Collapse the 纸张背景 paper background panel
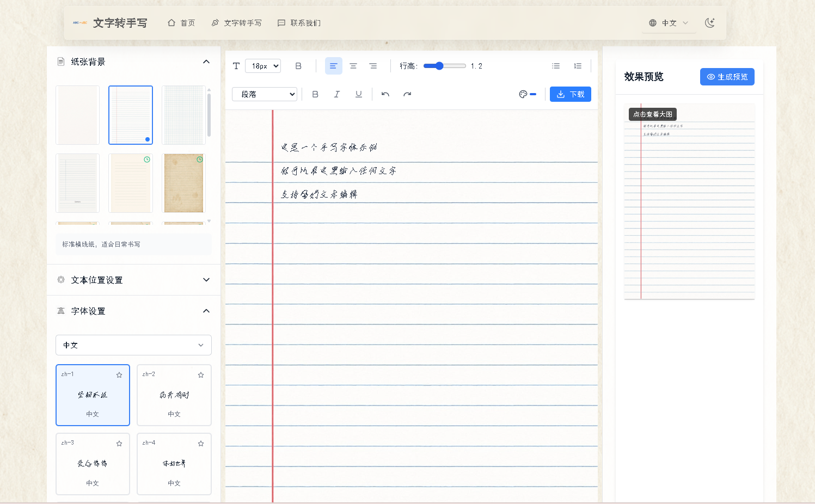Viewport: 815px width, 504px height. [206, 62]
